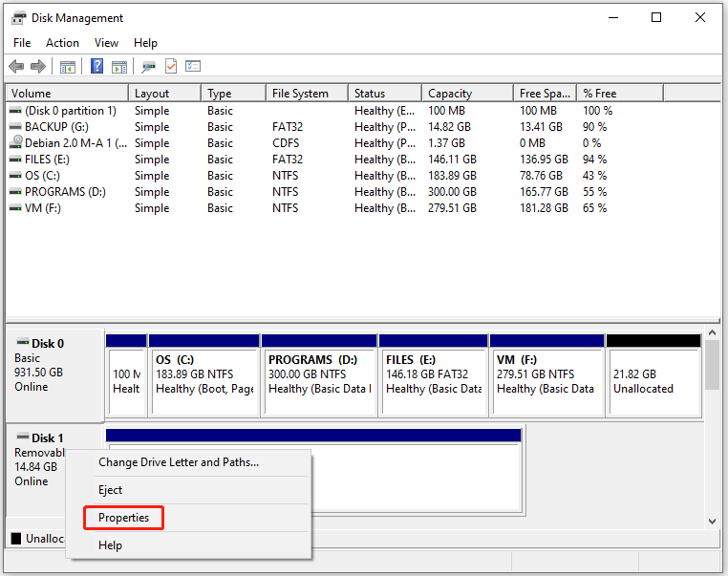Screen dimensions: 728x576
Task: Toggle Show/Hide Console Tree icon
Action: (x=67, y=67)
